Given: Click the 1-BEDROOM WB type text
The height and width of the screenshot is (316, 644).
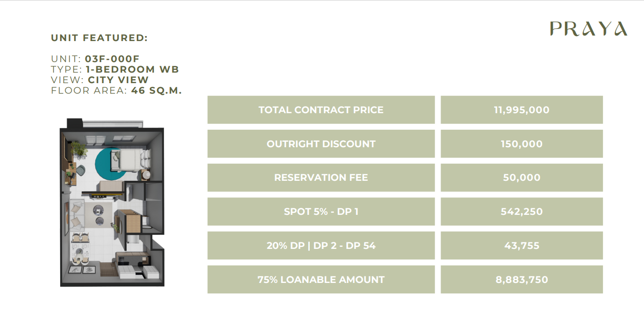Looking at the screenshot, I should point(132,69).
